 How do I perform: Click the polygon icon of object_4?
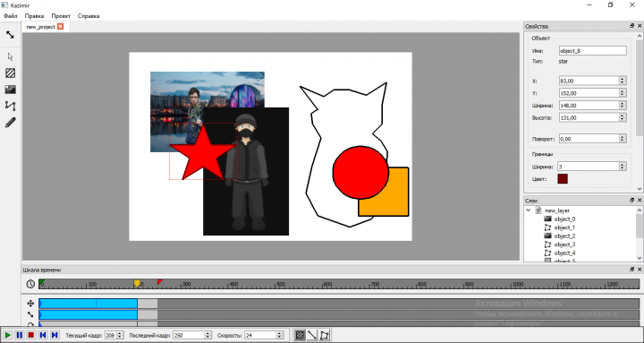547,253
